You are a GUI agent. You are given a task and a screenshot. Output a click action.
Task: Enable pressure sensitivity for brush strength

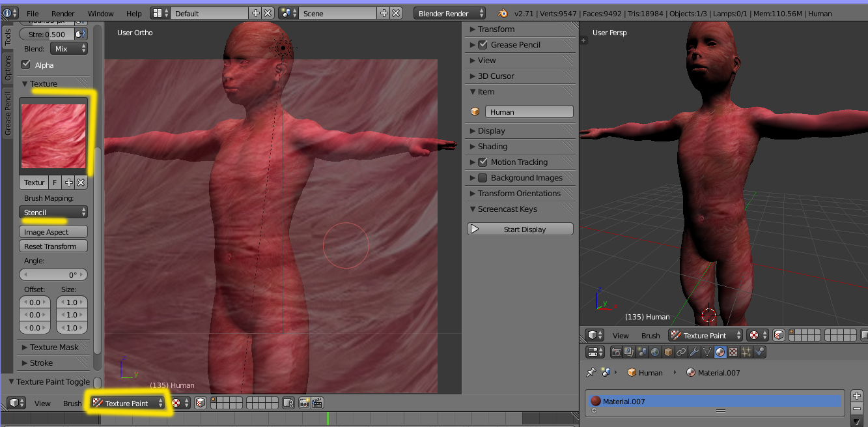coord(80,34)
